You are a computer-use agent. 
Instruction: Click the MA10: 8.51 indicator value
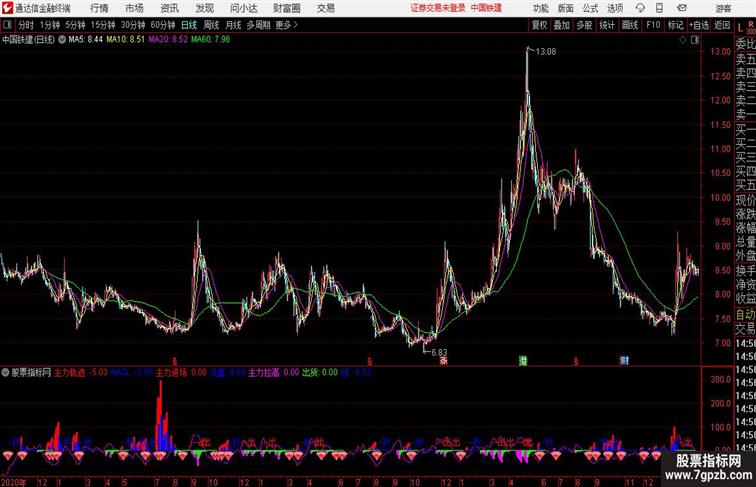tap(126, 39)
